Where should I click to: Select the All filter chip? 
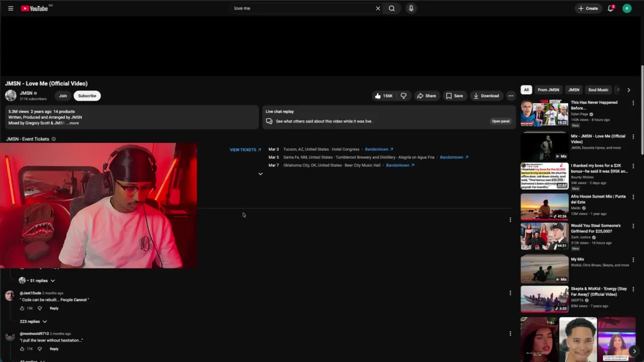tap(526, 90)
